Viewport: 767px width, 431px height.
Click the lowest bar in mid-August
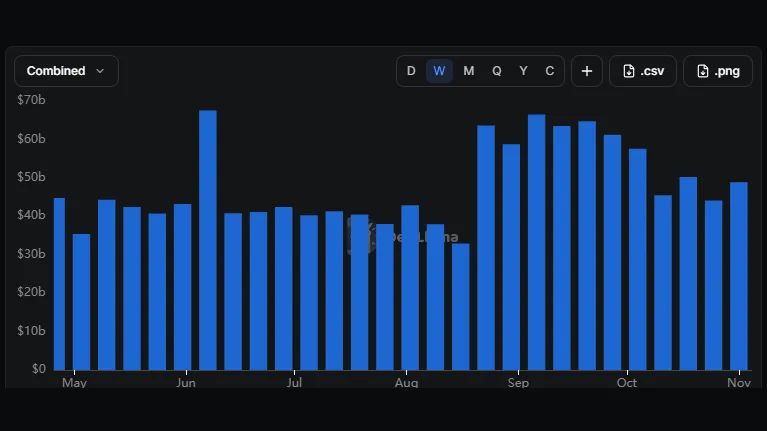coord(461,307)
